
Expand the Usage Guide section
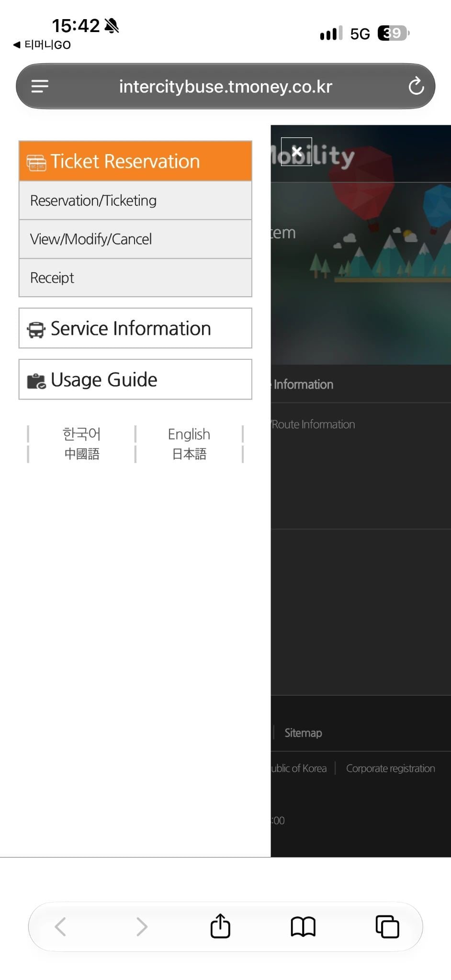click(x=135, y=379)
